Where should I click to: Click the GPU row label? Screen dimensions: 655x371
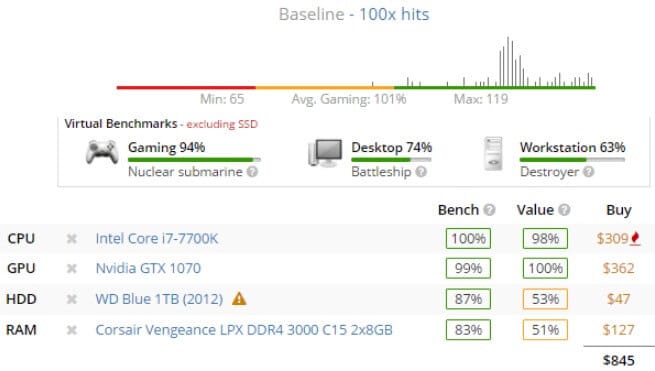(21, 268)
